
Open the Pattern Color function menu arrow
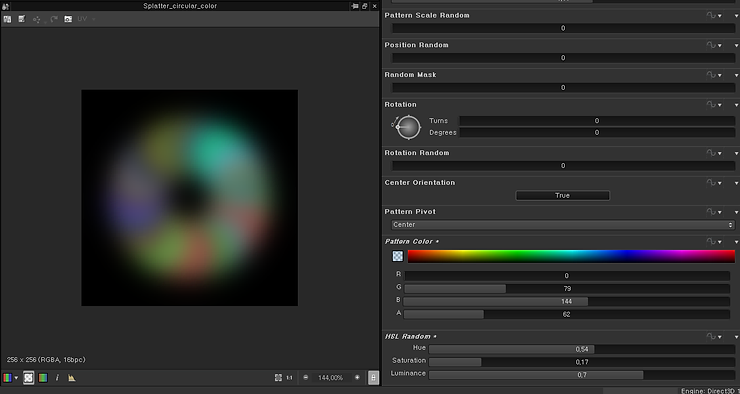tap(720, 242)
